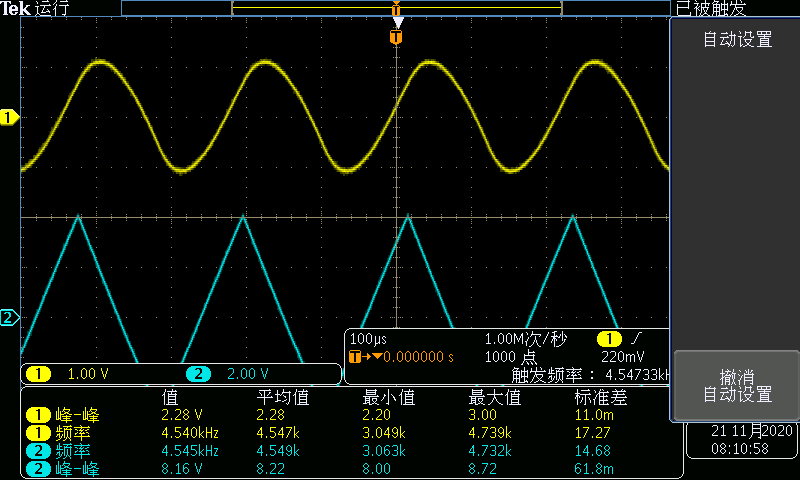
Task: Click the value 4.540kHz
Action: coord(190,434)
